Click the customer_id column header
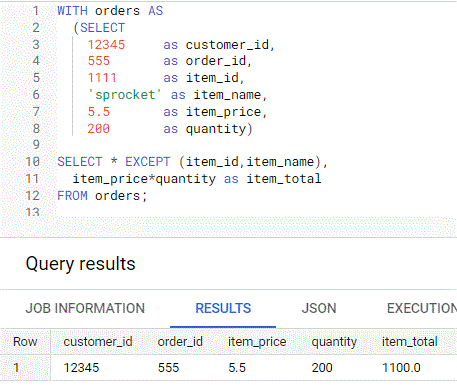This screenshot has height=390, width=457. pos(98,342)
